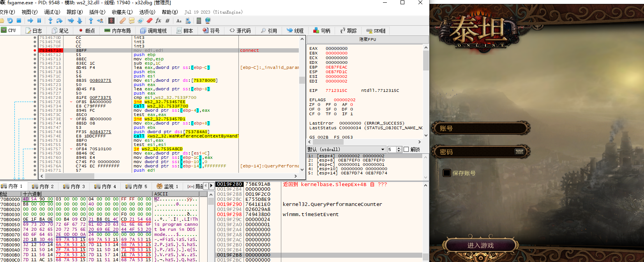Open the 调试 menu
644x262 pixels.
pyautogui.click(x=52, y=12)
